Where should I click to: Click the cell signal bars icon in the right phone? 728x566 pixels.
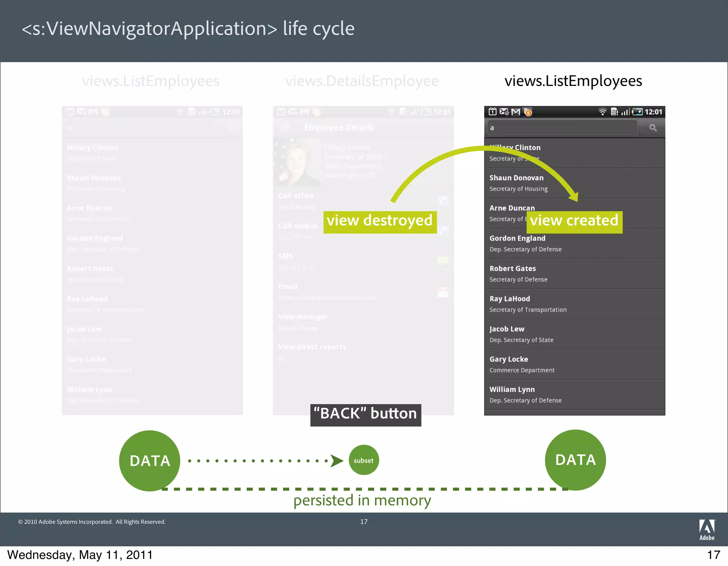pyautogui.click(x=625, y=112)
